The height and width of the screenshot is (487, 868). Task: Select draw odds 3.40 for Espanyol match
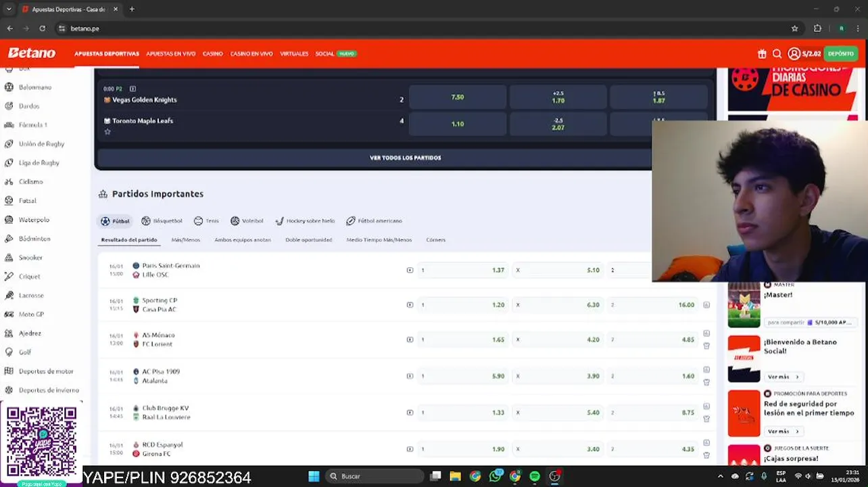point(558,449)
